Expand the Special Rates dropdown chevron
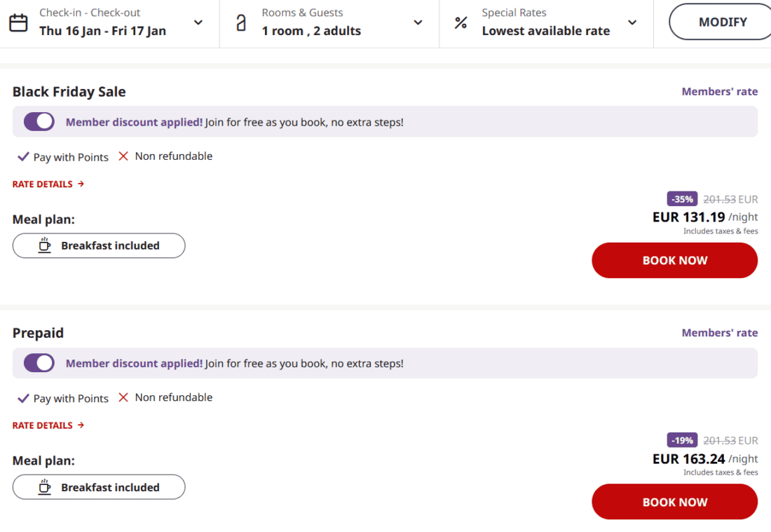This screenshot has height=532, width=771. pos(632,22)
